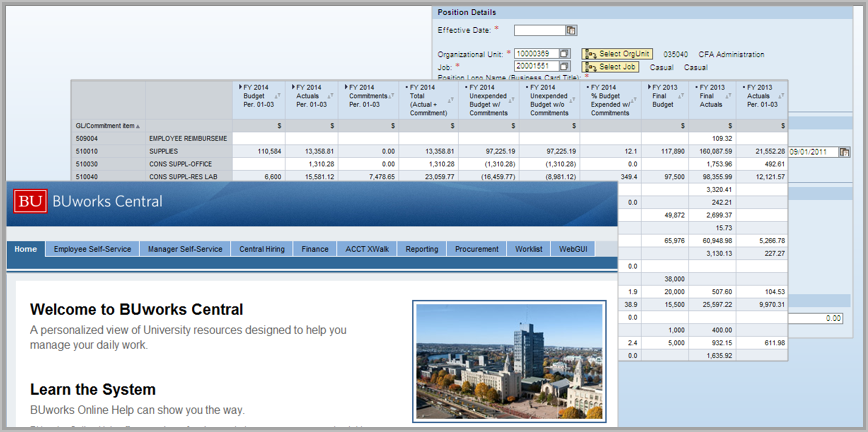868x432 pixels.
Task: Switch to the Procurement tab
Action: pos(477,249)
